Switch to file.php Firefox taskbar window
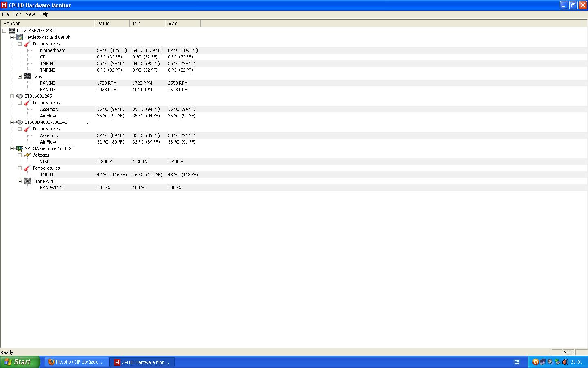Viewport: 588px width, 368px height. point(76,362)
